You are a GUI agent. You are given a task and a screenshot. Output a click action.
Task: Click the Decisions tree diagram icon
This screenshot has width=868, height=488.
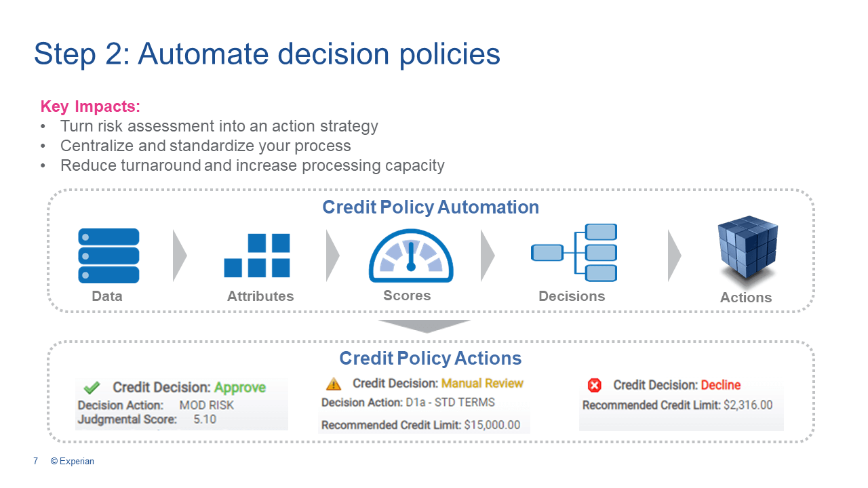pyautogui.click(x=574, y=253)
